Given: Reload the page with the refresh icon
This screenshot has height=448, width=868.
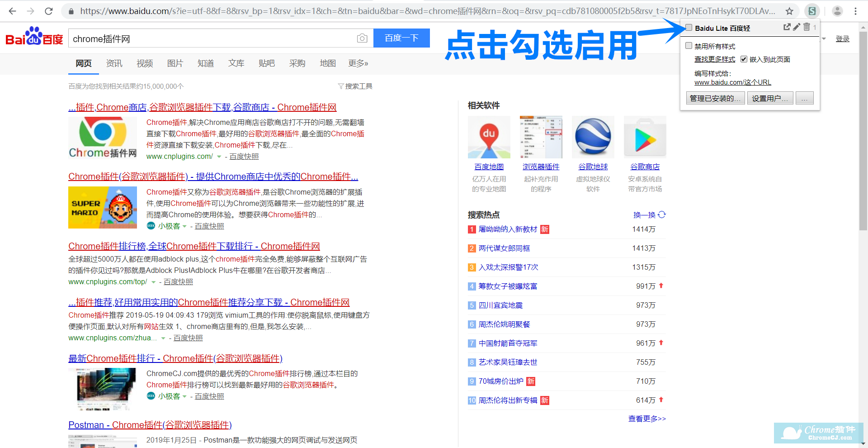Looking at the screenshot, I should 49,11.
